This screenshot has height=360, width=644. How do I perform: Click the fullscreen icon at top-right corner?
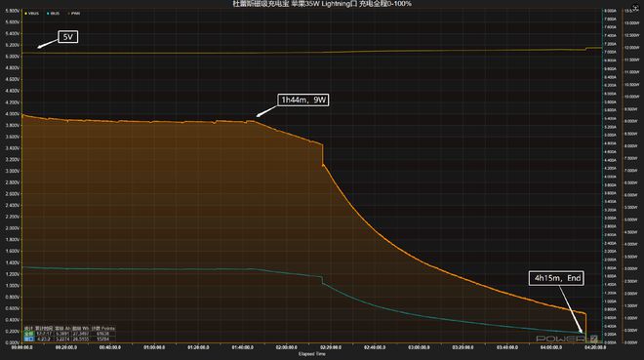click(635, 8)
